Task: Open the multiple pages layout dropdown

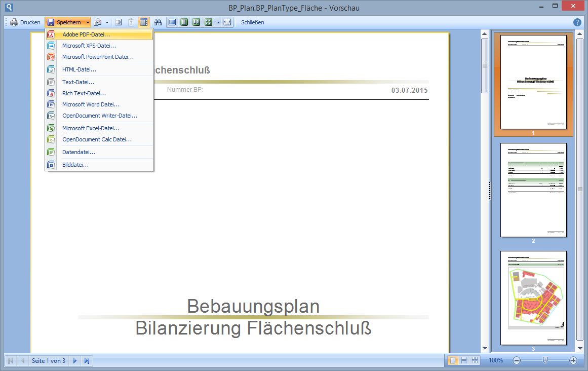Action: pyautogui.click(x=218, y=22)
